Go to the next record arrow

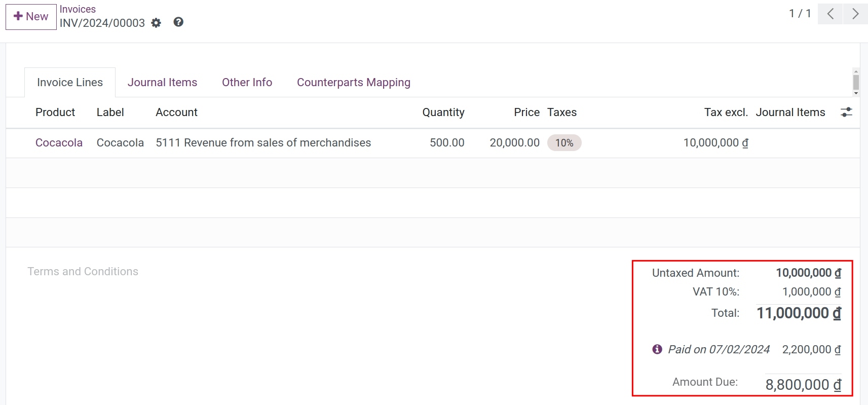(x=855, y=14)
